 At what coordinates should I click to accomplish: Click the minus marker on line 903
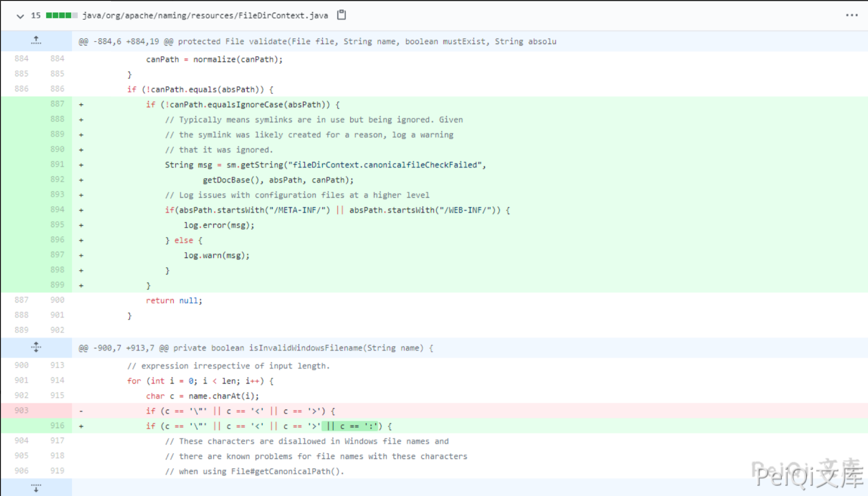point(81,411)
